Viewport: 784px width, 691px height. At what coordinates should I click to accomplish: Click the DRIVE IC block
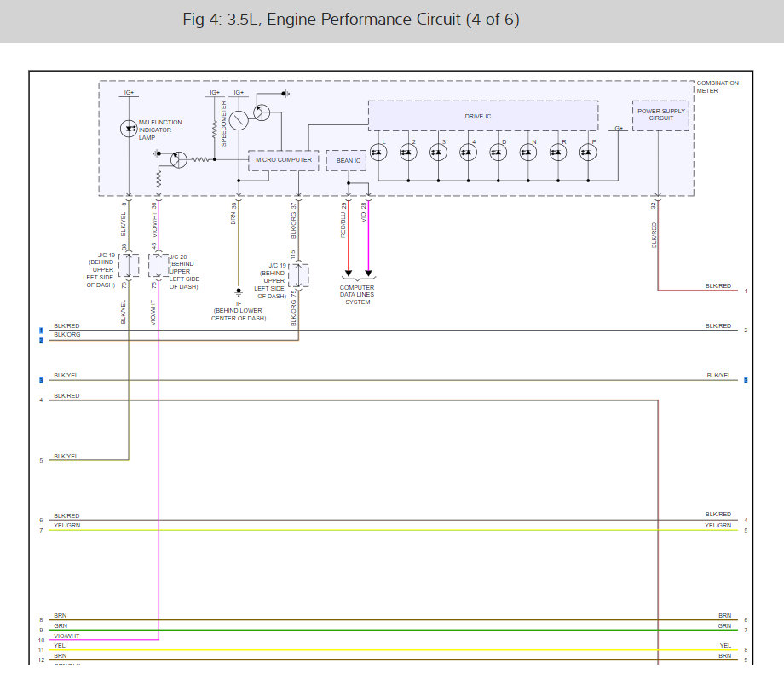pyautogui.click(x=483, y=116)
